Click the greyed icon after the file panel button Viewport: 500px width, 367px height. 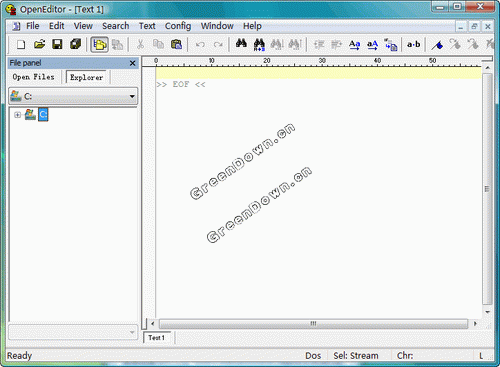[x=117, y=44]
